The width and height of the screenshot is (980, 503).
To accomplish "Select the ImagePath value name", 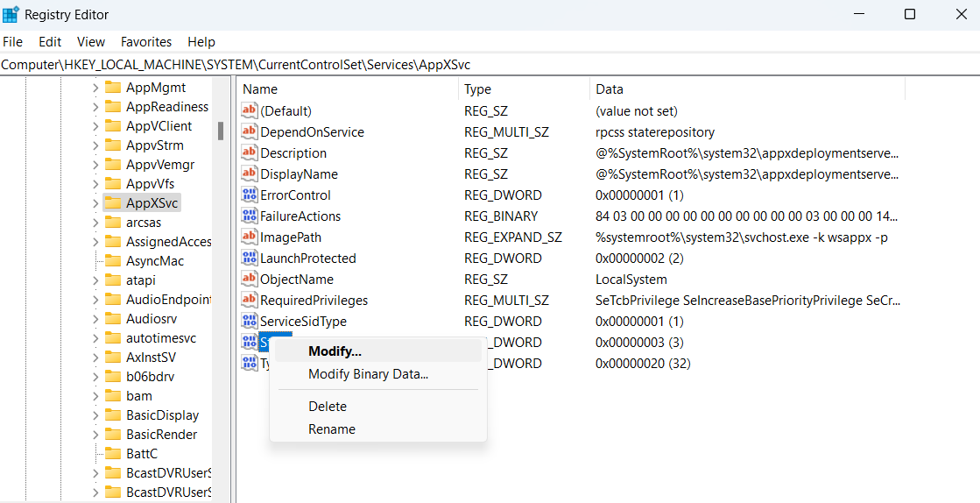I will (291, 237).
